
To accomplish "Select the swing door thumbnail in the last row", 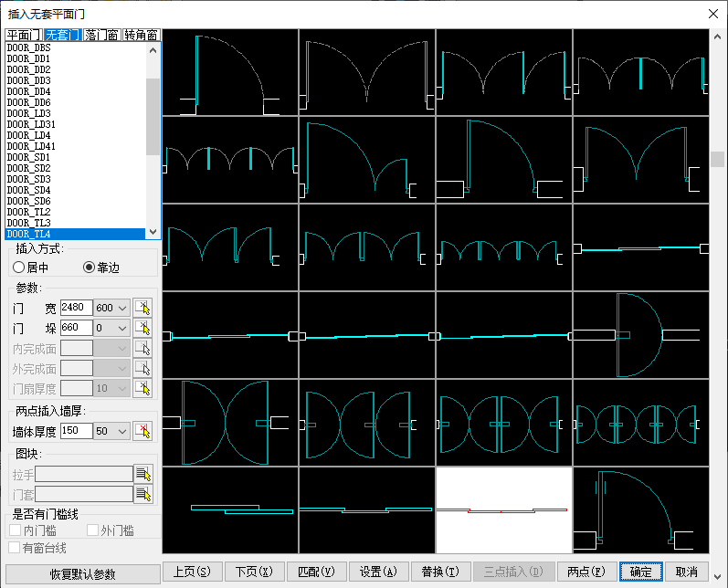I will pos(640,510).
